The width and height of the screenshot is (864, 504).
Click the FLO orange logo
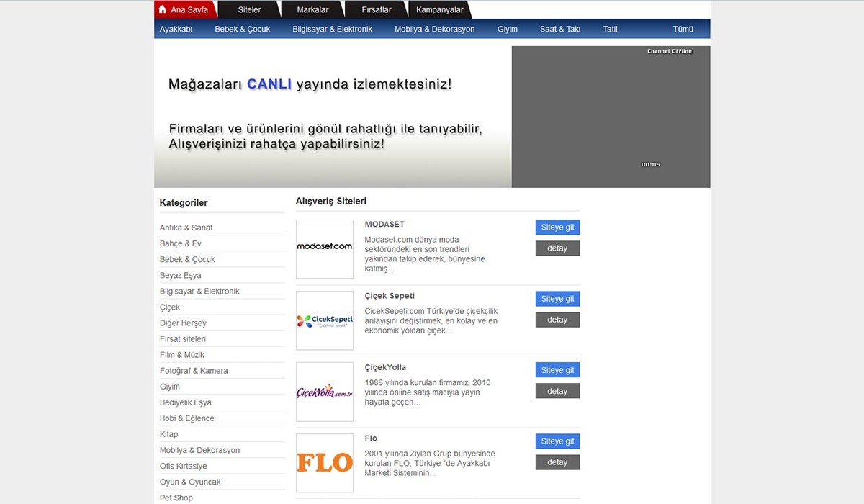click(325, 463)
